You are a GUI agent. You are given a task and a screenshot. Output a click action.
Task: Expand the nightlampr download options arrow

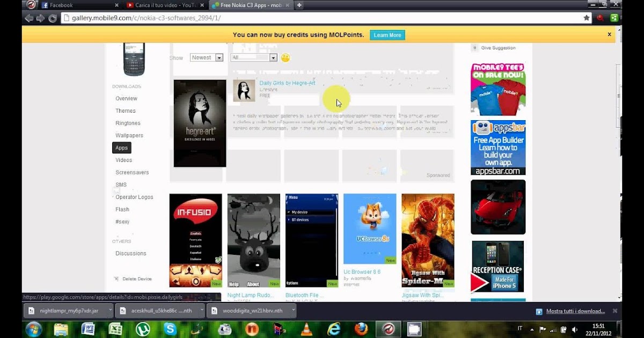(x=110, y=310)
